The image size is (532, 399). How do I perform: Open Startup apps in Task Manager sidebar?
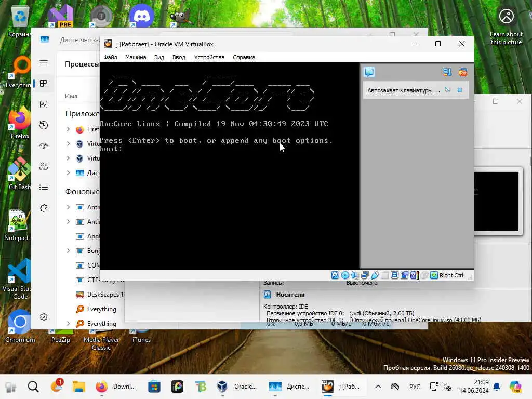(44, 146)
